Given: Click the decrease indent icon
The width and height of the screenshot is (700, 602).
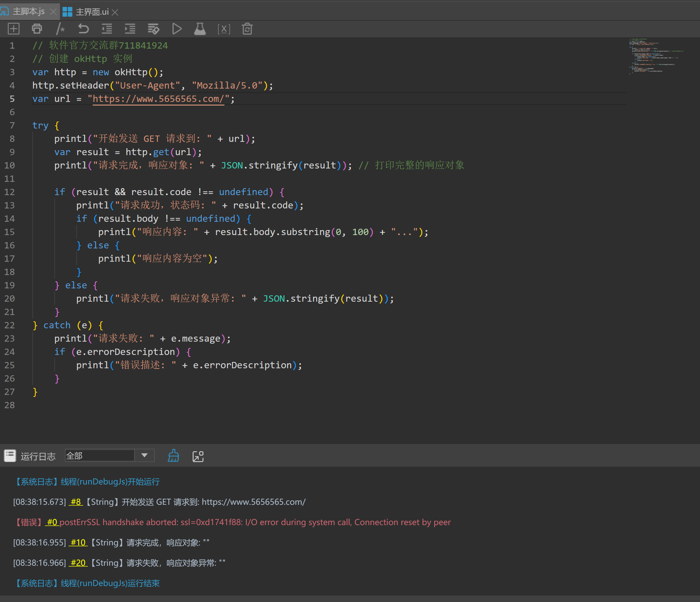Looking at the screenshot, I should 107,29.
